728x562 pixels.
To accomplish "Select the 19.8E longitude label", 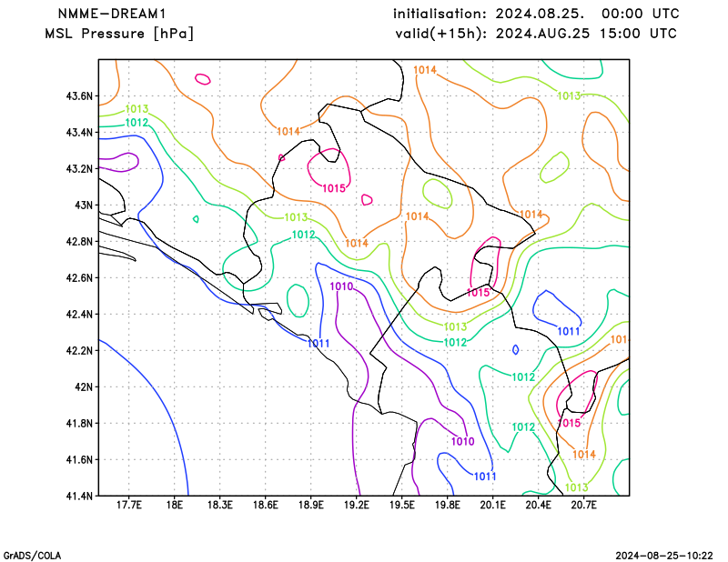I will (448, 505).
